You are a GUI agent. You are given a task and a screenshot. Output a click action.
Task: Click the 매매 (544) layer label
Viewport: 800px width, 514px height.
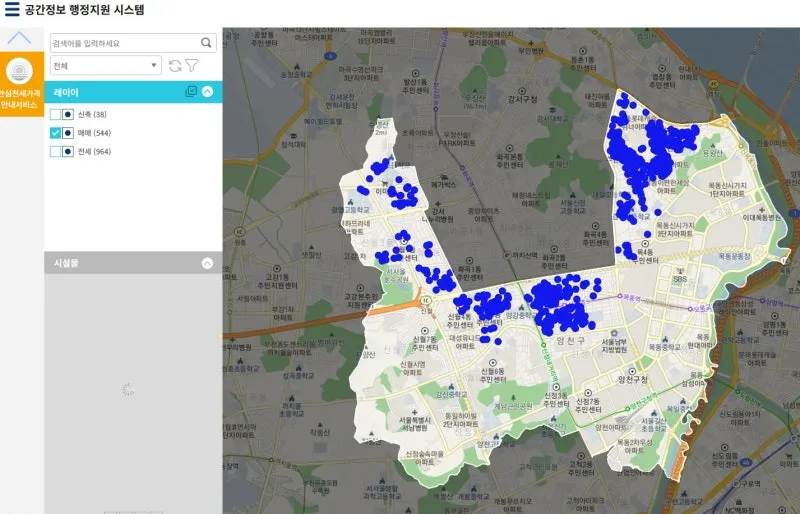tap(94, 133)
